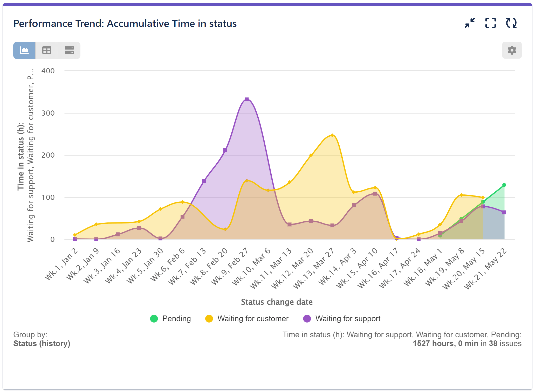
Task: Switch to the table view icon
Action: (47, 50)
